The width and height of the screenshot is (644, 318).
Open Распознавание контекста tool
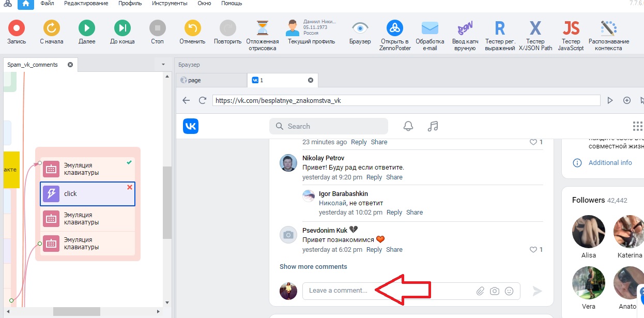[x=609, y=35]
